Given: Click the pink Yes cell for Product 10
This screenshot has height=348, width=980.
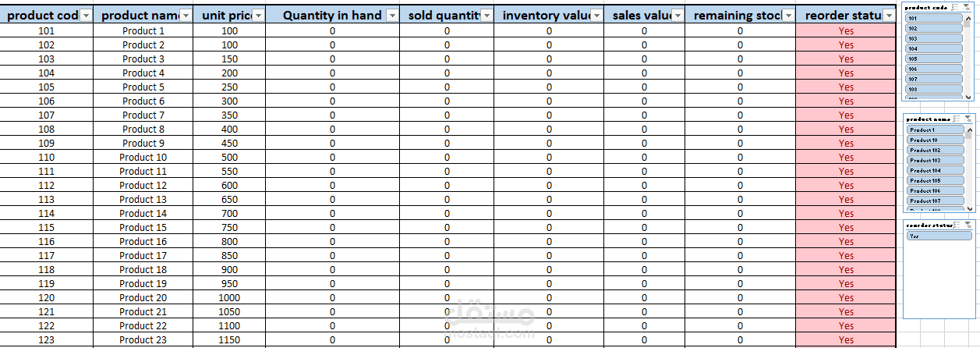Looking at the screenshot, I should pos(846,157).
